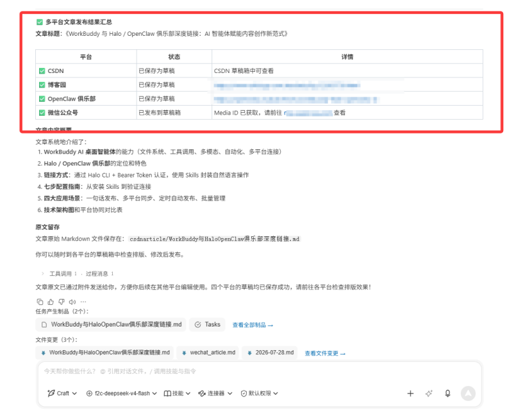Click the 平台 column header
This screenshot has width=532, height=413.
click(x=86, y=57)
